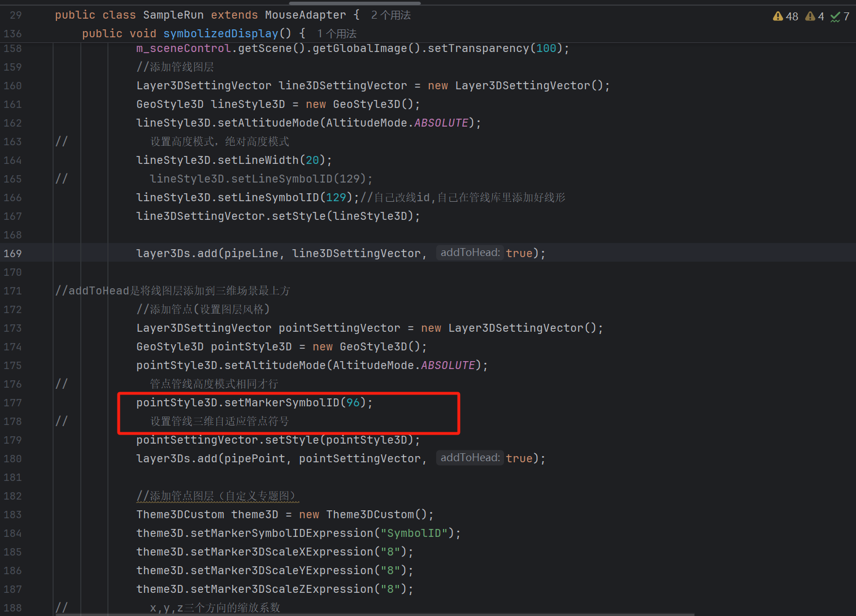Click the addToHead inlay hint on line 180
856x616 pixels.
[x=470, y=458]
